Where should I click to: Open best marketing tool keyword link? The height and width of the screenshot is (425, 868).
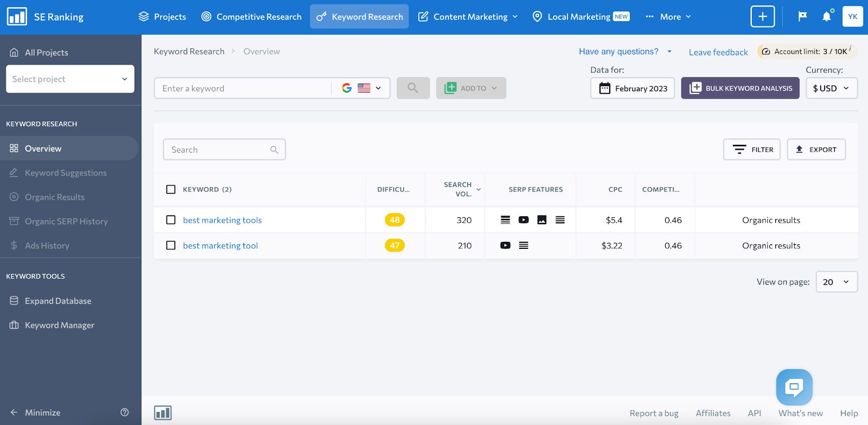pos(220,246)
